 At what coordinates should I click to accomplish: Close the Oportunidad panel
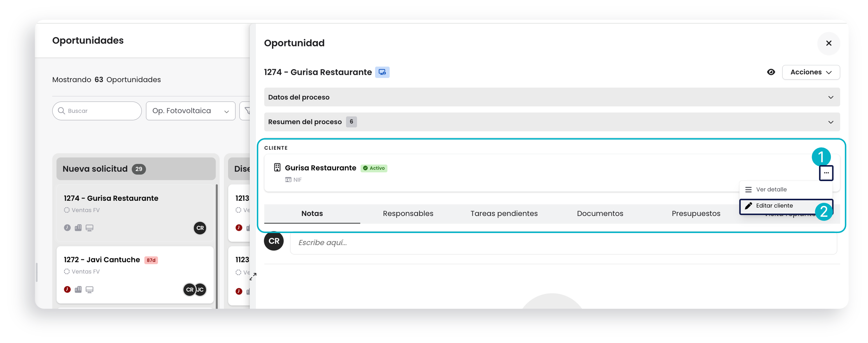pyautogui.click(x=828, y=43)
